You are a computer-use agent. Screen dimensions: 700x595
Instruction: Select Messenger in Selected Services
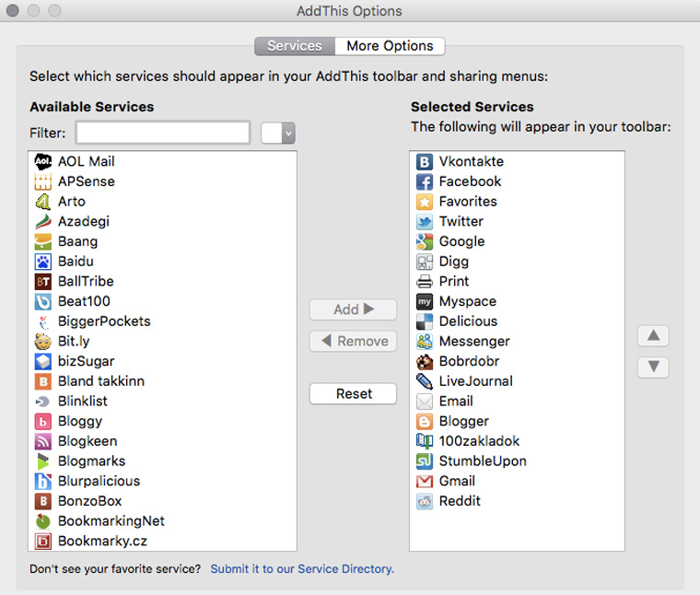[x=517, y=342]
